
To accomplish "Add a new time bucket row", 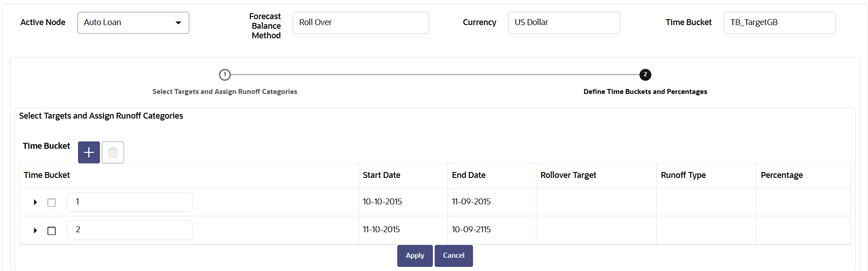I will (89, 152).
